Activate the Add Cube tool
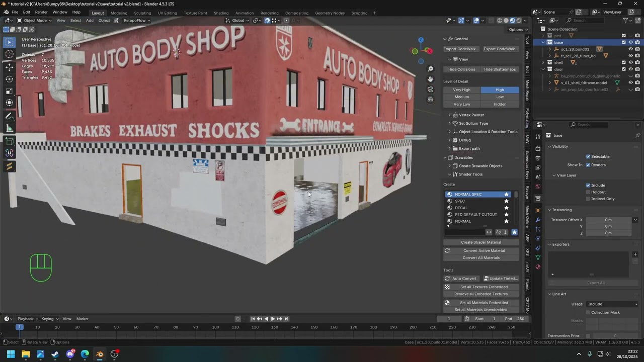This screenshot has width=644, height=362. coord(10,141)
